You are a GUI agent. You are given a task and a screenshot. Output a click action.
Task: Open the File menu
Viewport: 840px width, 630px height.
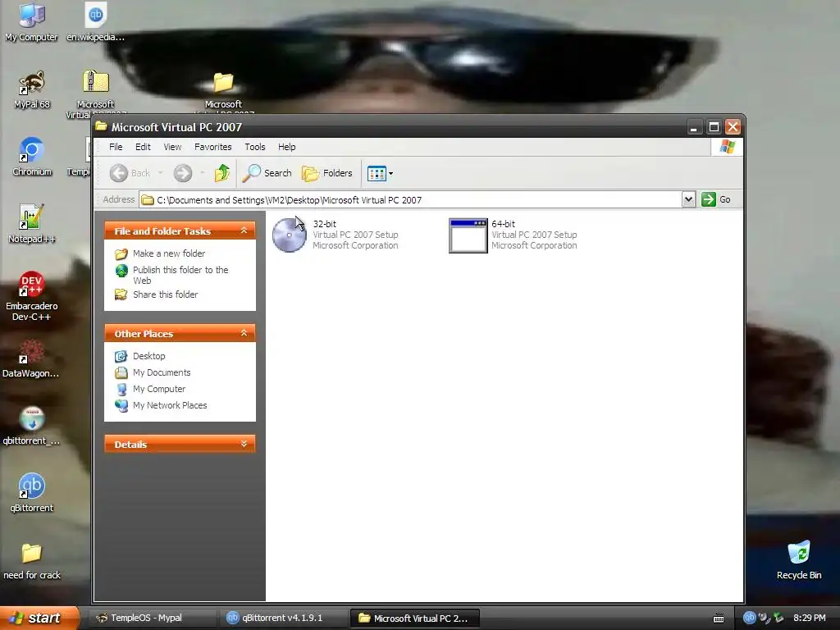tap(116, 147)
